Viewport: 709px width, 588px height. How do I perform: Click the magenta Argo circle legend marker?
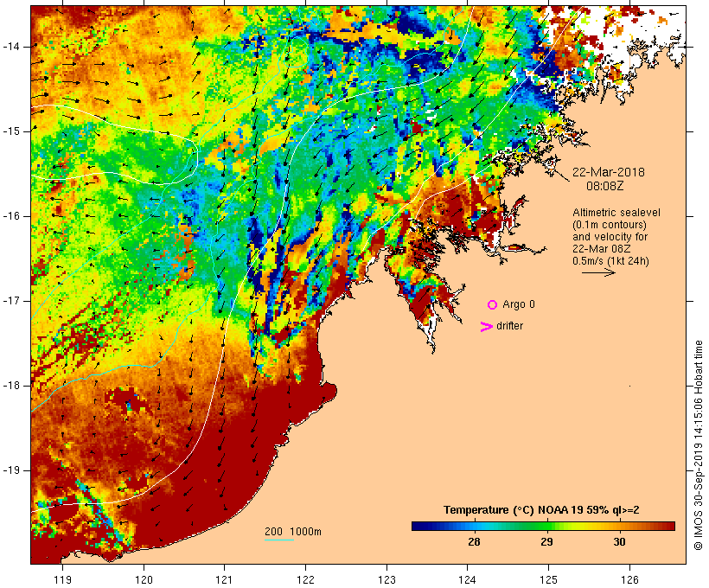[493, 305]
